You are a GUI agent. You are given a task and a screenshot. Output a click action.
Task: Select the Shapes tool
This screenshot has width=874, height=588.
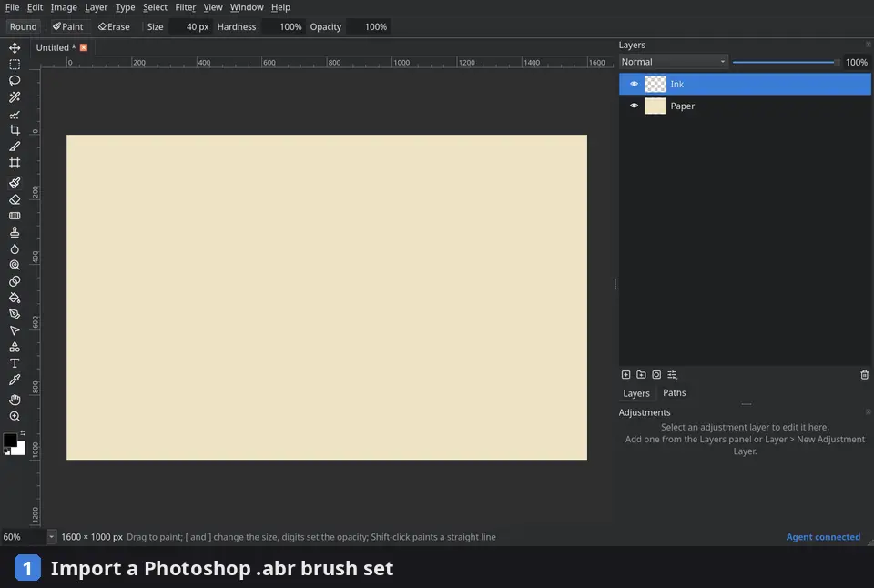[15, 347]
